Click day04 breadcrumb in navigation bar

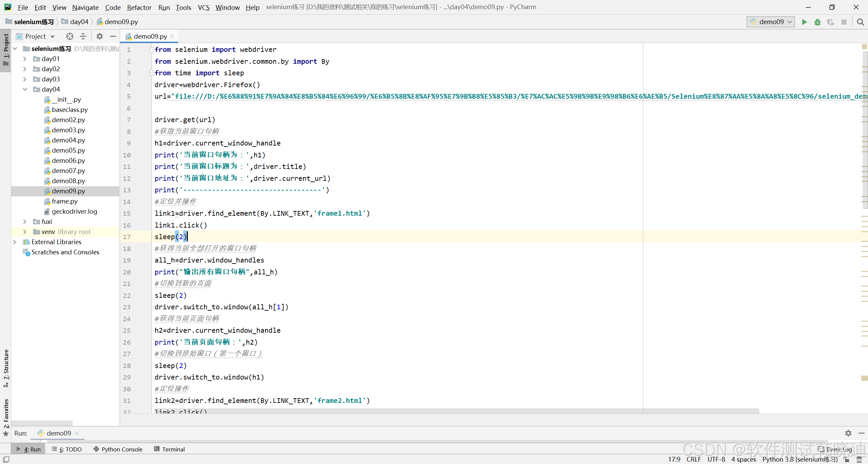point(75,22)
